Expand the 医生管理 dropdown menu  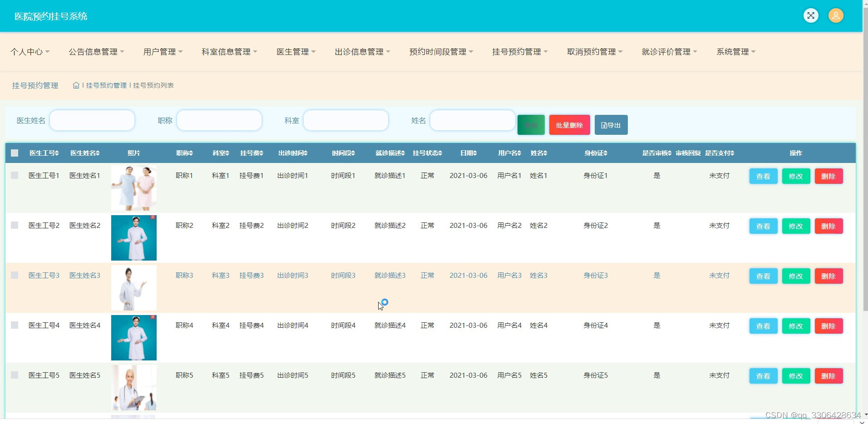296,52
